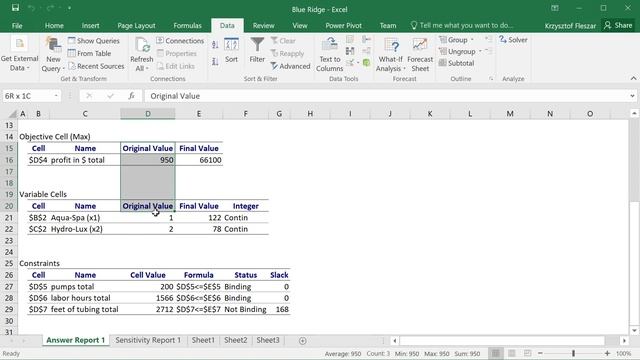Open the Outline dialog launcher
640x360 pixels.
[x=491, y=78]
